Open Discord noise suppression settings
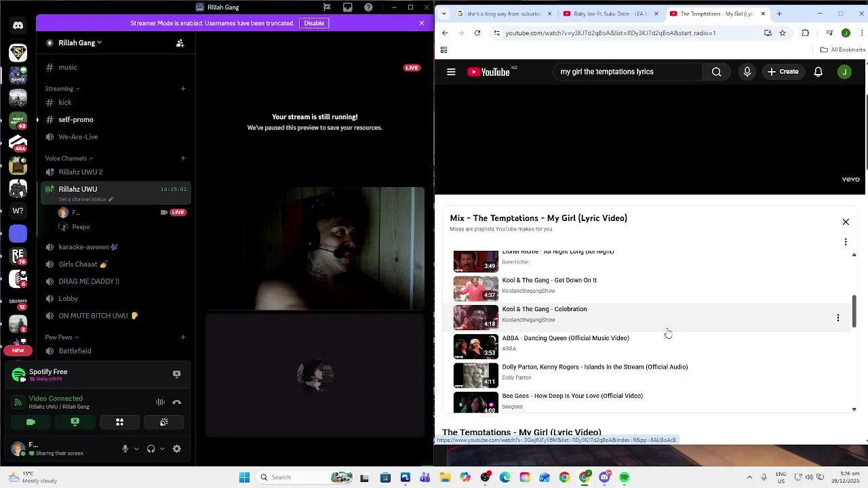Viewport: 868px width, 488px height. tap(160, 402)
